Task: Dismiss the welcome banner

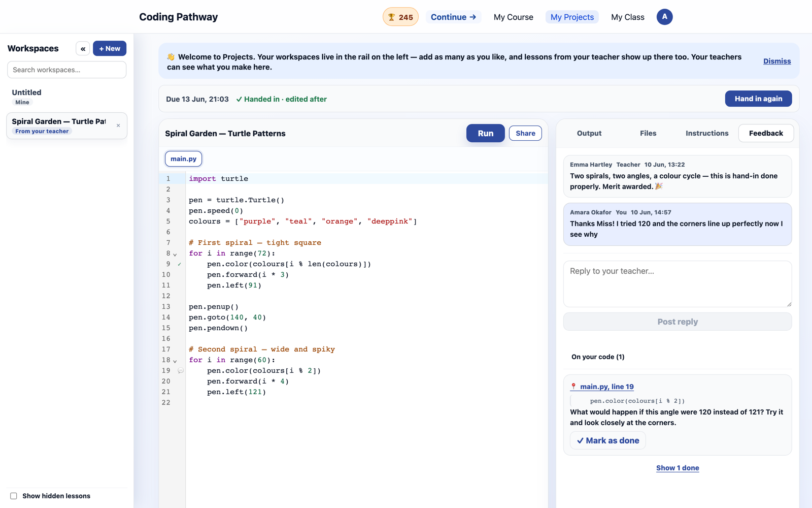Action: pos(777,61)
